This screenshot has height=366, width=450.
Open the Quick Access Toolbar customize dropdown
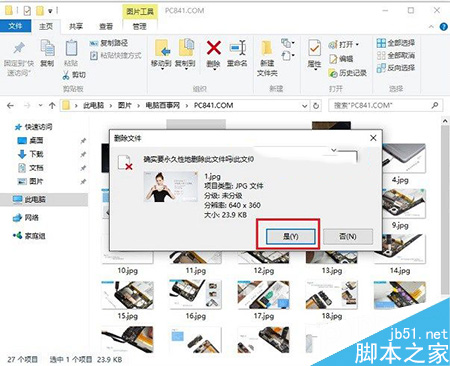pos(50,11)
